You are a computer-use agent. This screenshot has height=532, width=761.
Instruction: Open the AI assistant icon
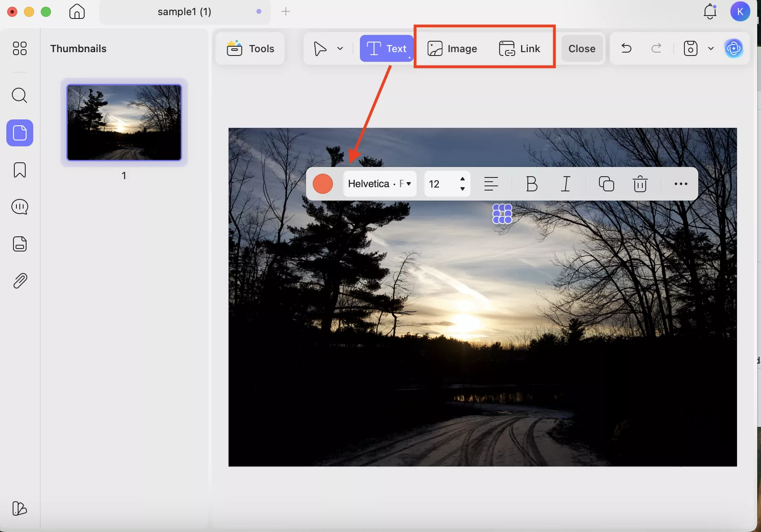coord(734,49)
